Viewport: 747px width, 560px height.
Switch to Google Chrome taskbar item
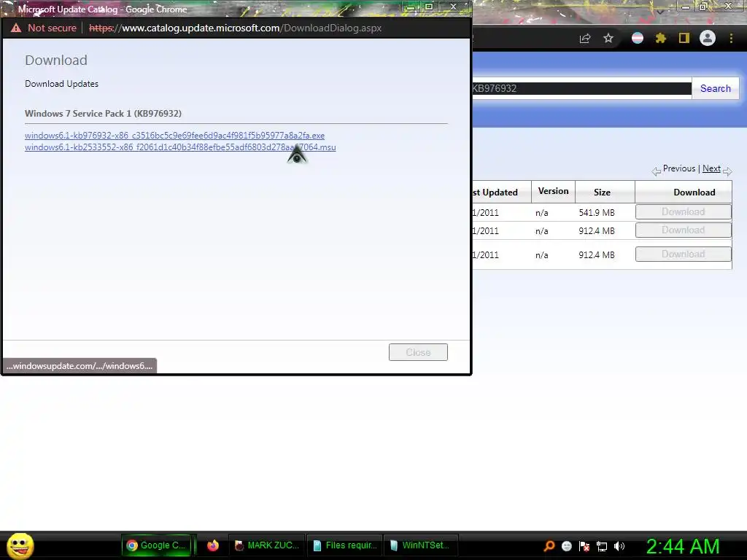156,545
